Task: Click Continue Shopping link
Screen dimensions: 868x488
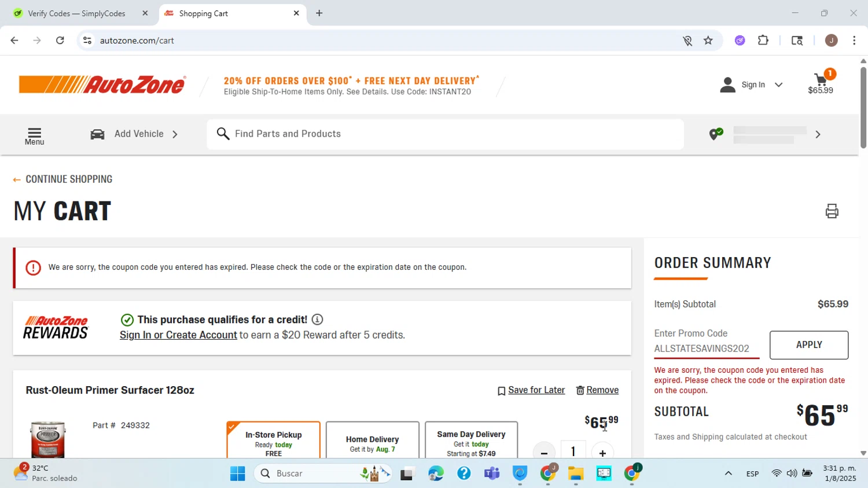Action: point(62,179)
